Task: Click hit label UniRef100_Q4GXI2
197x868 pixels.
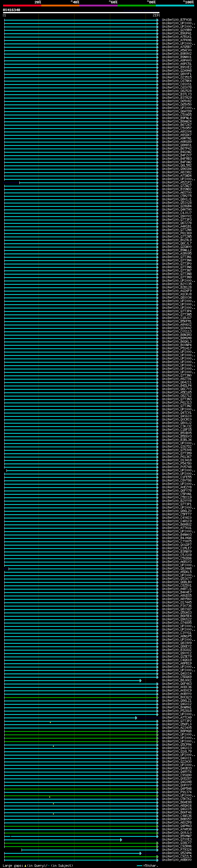Action: 177,704
